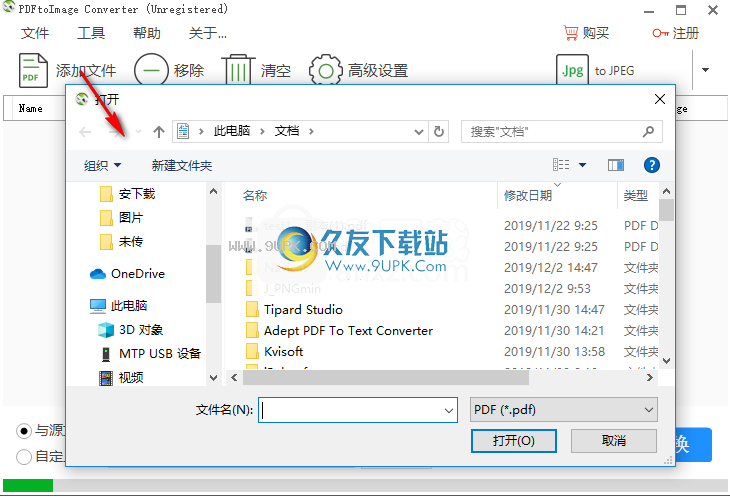730x498 pixels.
Task: Sort by 修改日期 column header
Action: coord(528,195)
